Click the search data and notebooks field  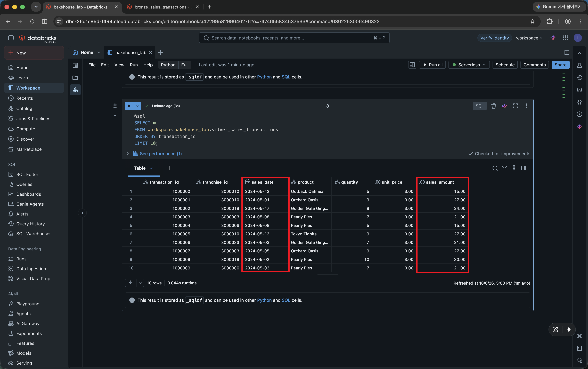point(294,38)
